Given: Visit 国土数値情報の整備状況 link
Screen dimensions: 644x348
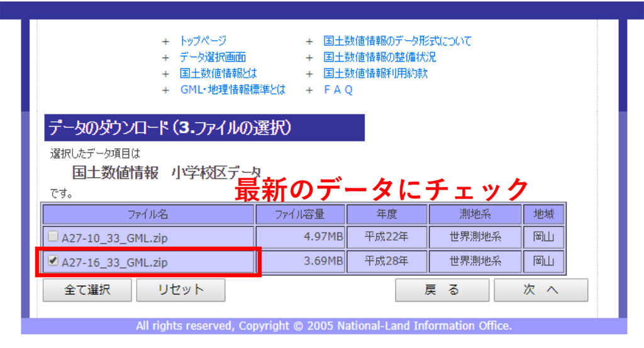Looking at the screenshot, I should coord(379,57).
